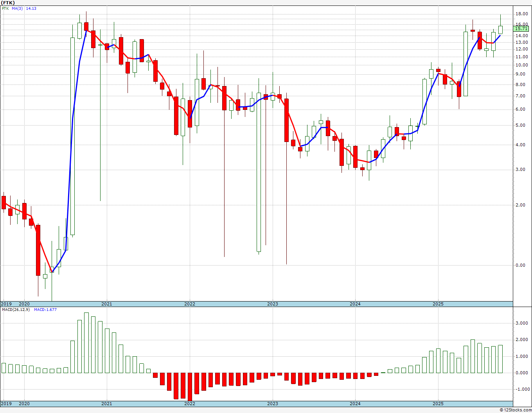This screenshot has height=413, width=532.
Task: Click 2025 on the price chart time axis
Action: tap(438, 304)
